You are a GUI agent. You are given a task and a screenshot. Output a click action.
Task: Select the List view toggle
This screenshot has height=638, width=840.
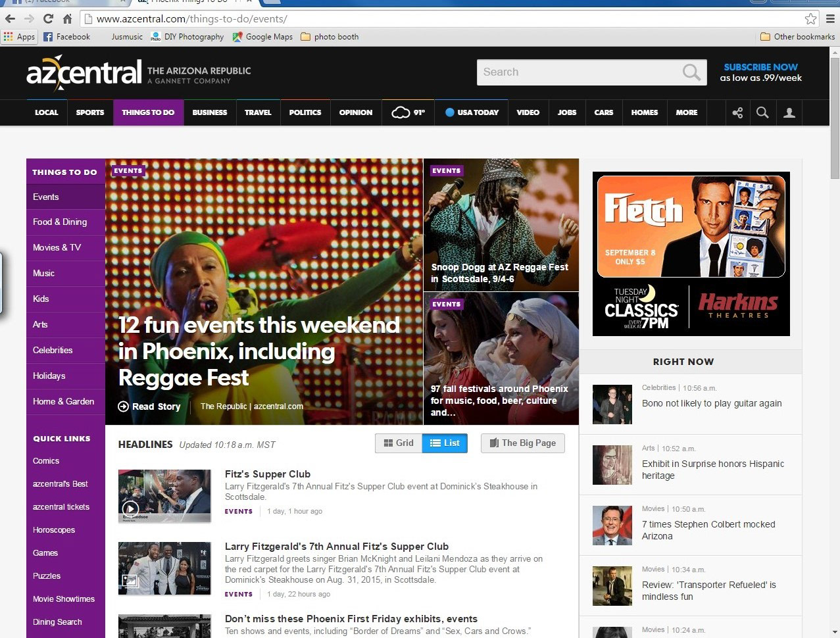tap(445, 443)
